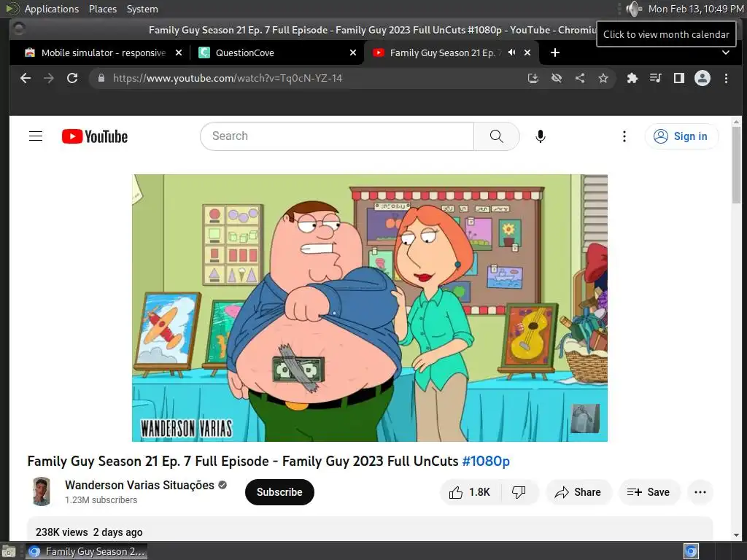Click the 1.23M subscribers text
This screenshot has height=560, width=747.
click(101, 500)
